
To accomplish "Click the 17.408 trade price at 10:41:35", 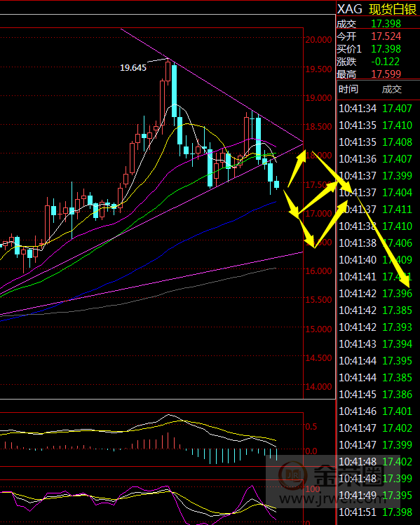I will (x=398, y=142).
